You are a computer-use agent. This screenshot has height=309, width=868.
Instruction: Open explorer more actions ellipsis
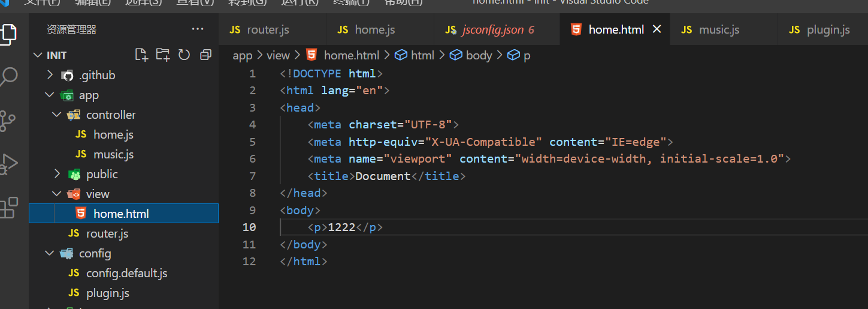pos(198,29)
